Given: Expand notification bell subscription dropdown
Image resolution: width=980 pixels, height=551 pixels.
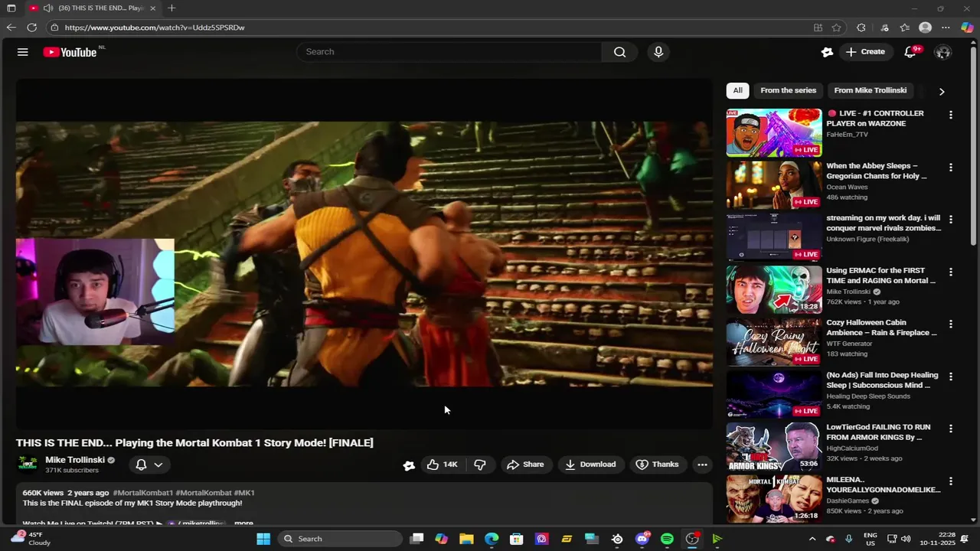Looking at the screenshot, I should coord(158,465).
